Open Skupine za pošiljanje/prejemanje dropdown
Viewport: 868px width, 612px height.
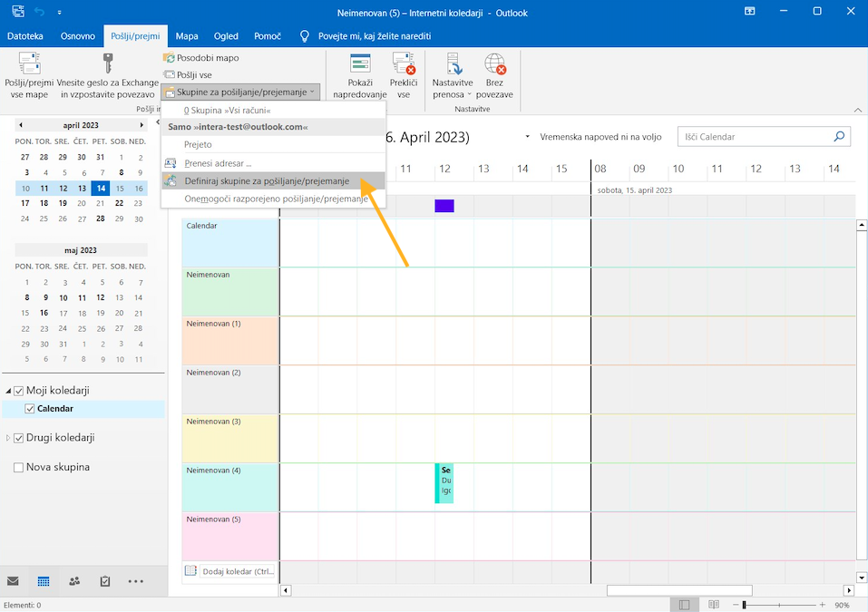240,92
